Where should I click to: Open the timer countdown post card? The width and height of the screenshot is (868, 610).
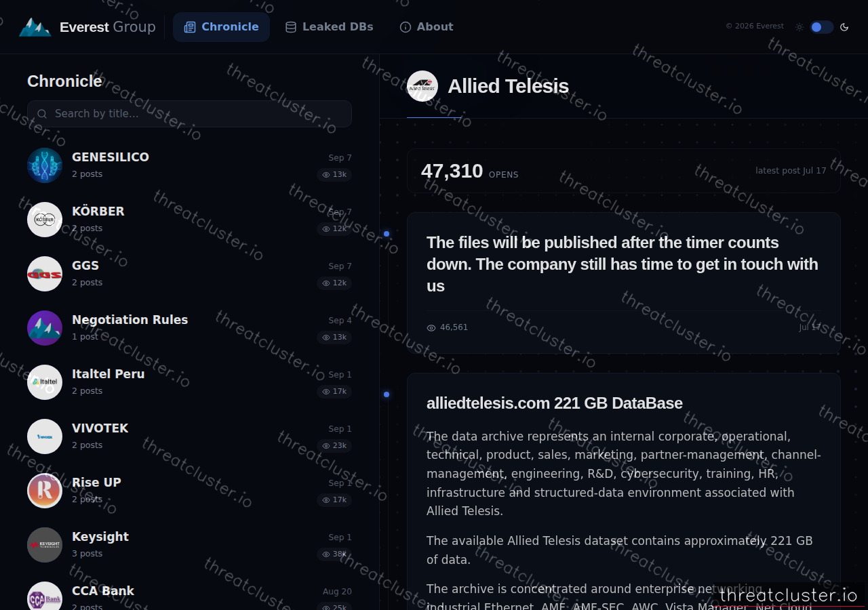(x=624, y=283)
